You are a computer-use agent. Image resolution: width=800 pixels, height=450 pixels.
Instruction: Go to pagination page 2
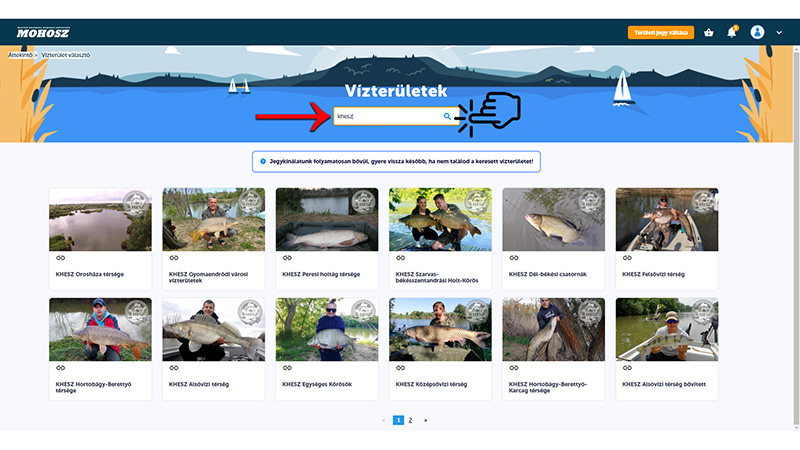tap(410, 420)
